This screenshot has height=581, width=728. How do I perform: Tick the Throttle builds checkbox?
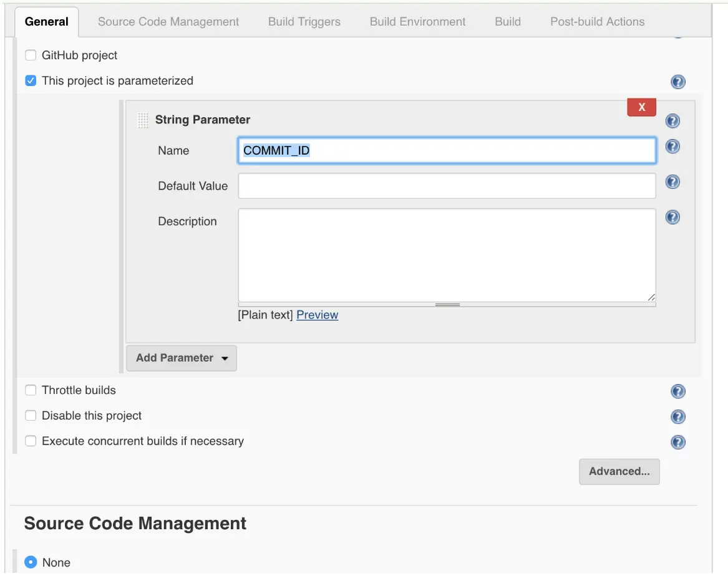pos(31,390)
